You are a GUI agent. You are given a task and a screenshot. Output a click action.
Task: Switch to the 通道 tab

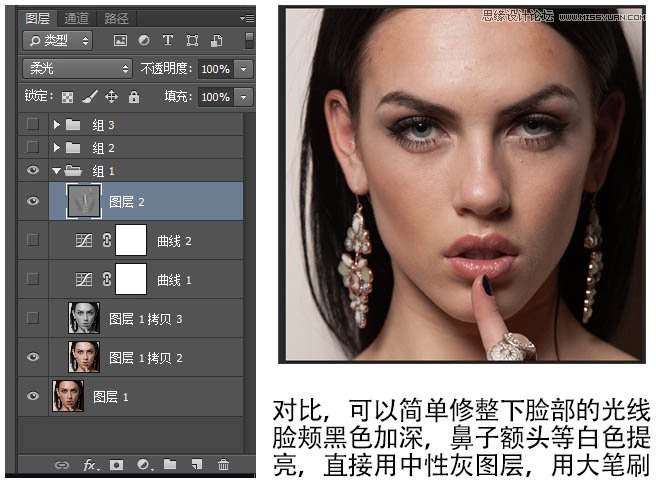[x=76, y=18]
